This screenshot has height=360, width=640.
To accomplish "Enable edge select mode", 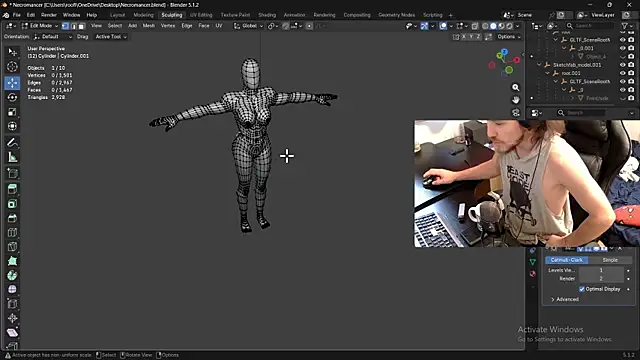I will (73, 26).
